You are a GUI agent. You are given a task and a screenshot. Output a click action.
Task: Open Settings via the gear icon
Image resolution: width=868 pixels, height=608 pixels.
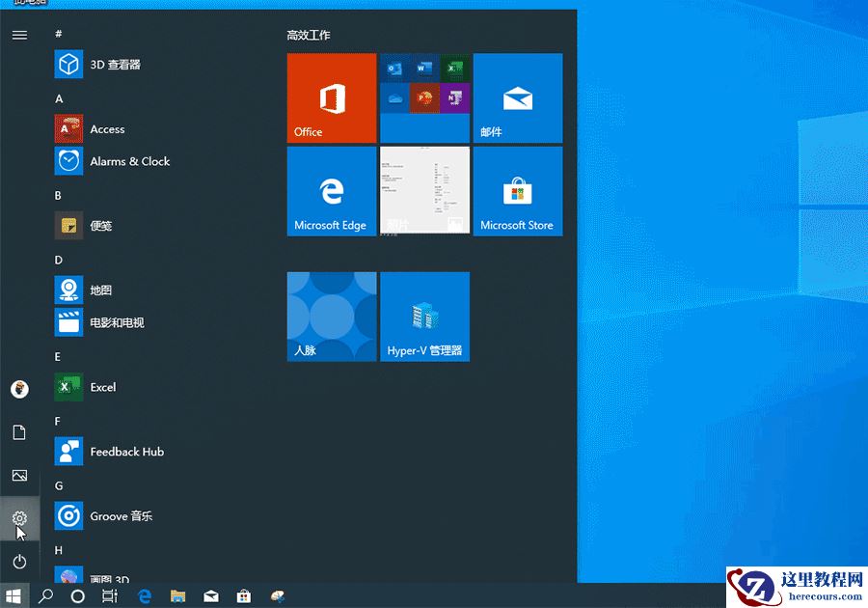(x=19, y=518)
